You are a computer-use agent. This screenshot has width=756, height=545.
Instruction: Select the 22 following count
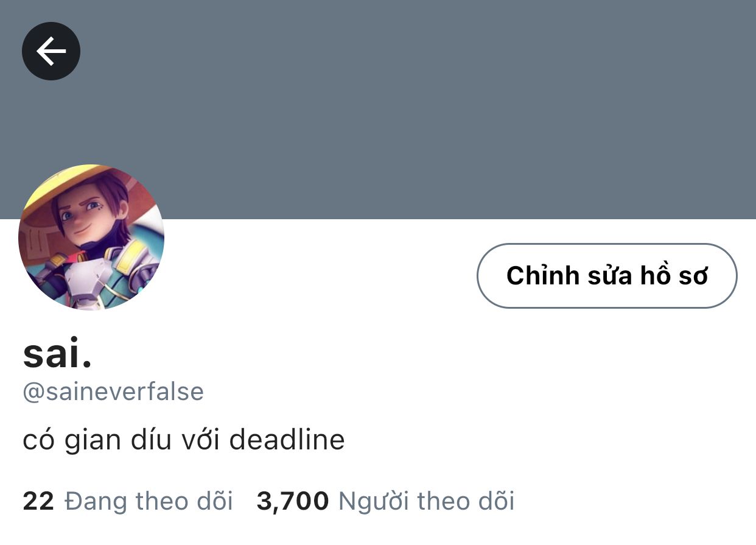[38, 502]
